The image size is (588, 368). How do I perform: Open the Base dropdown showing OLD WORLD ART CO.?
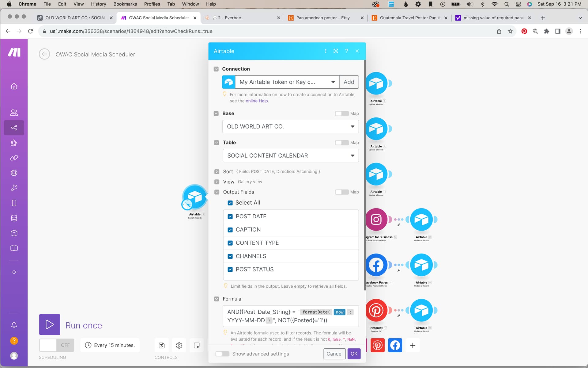pyautogui.click(x=290, y=127)
